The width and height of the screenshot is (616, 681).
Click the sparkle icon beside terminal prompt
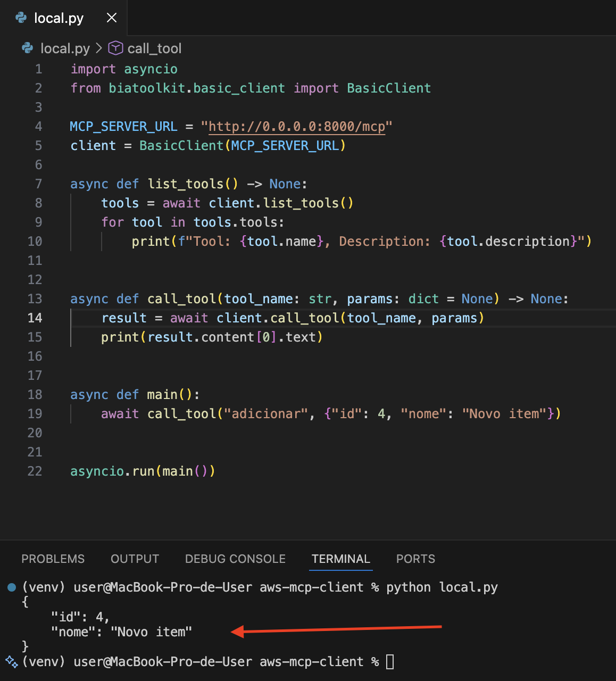coord(11,661)
